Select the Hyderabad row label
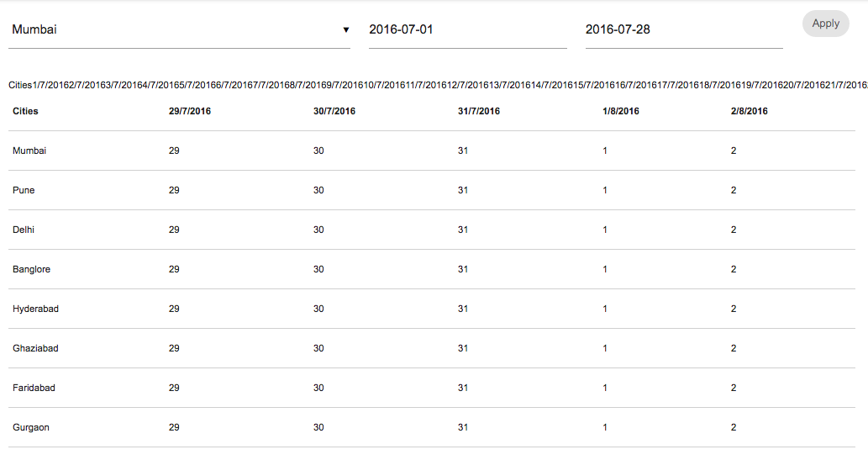 (35, 309)
